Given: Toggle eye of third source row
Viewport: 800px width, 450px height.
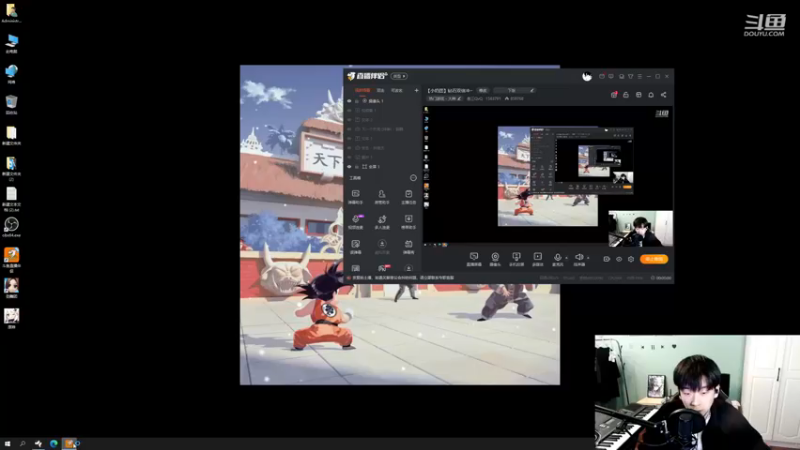Looking at the screenshot, I should click(x=349, y=120).
